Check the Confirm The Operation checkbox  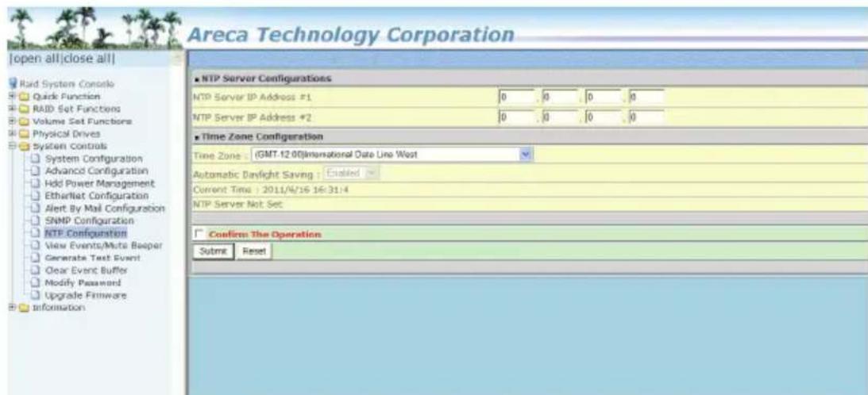pos(199,234)
